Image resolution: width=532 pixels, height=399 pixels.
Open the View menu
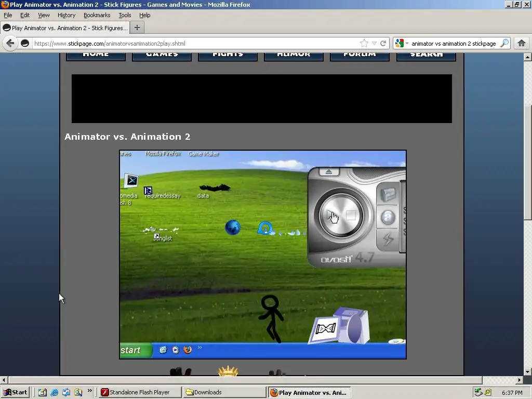pyautogui.click(x=44, y=15)
